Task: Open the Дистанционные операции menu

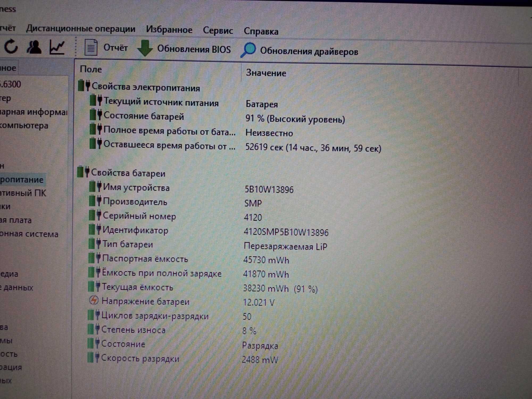Action: point(81,29)
